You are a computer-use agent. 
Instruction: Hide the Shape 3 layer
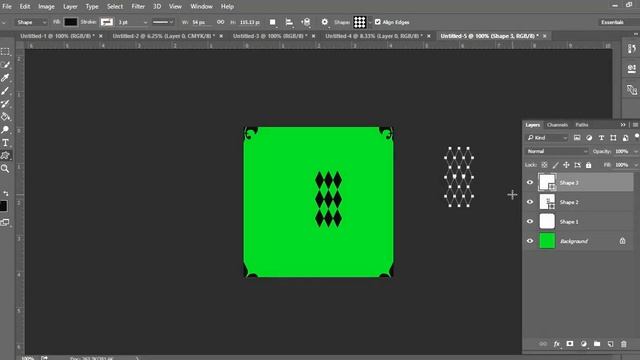coord(530,182)
